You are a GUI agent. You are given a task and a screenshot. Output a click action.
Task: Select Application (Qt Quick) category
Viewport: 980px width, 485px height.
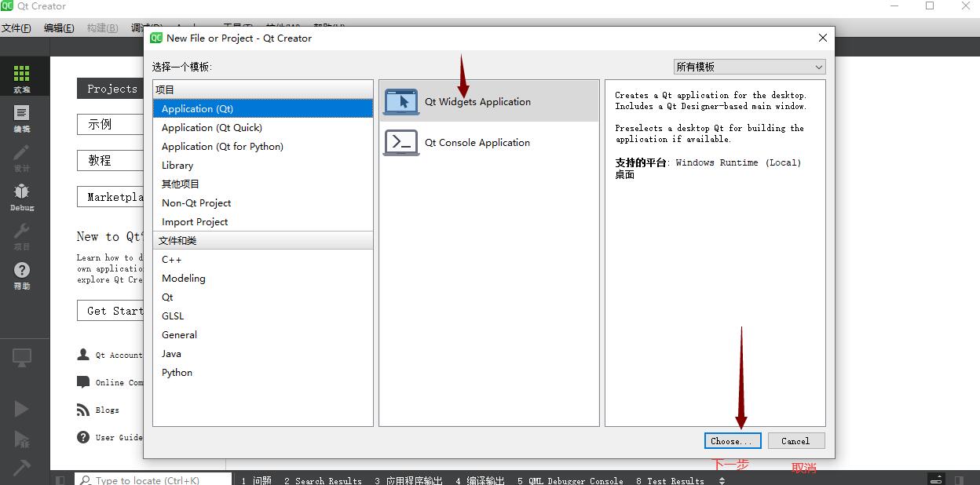(x=263, y=127)
